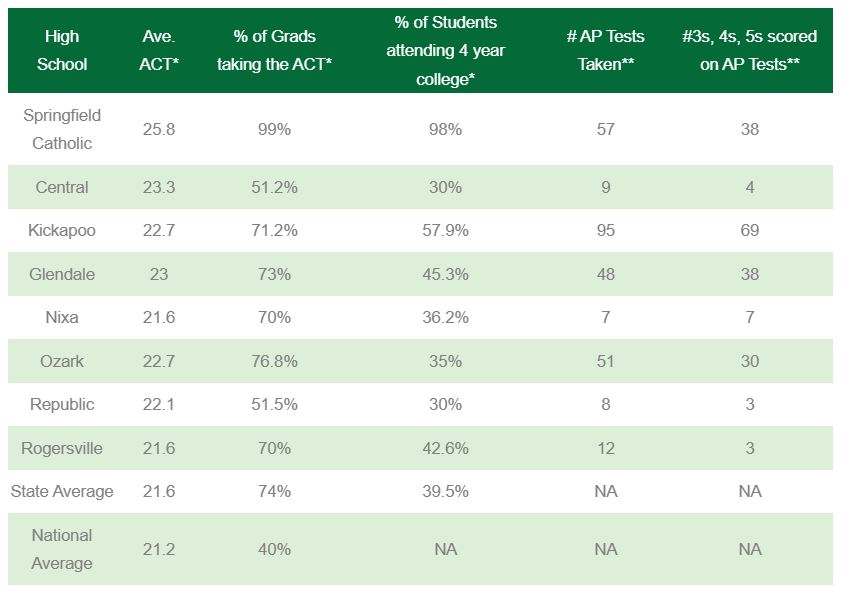Click the Springfield Catholic row label

[x=62, y=129]
